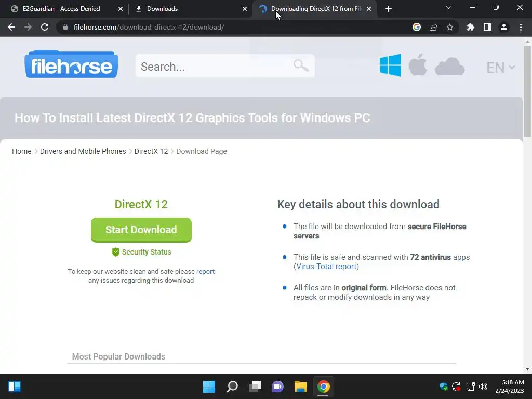532x399 pixels.
Task: Click the Key details about this download heading
Action: [358, 204]
